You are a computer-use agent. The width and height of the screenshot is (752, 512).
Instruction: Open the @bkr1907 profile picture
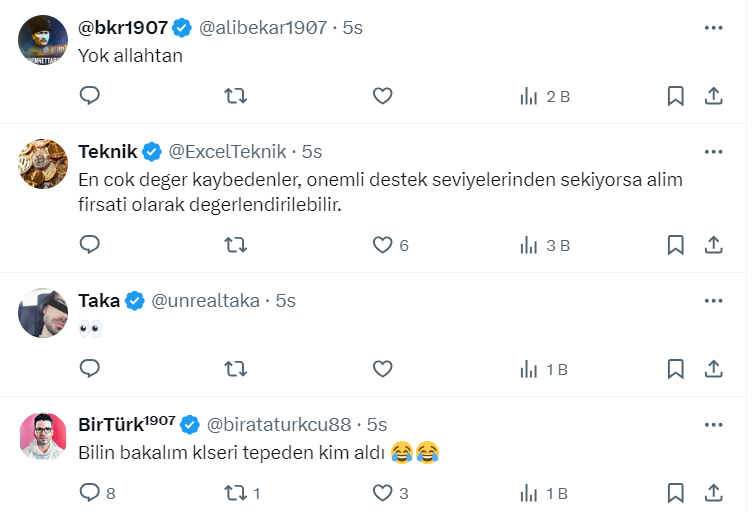point(43,40)
